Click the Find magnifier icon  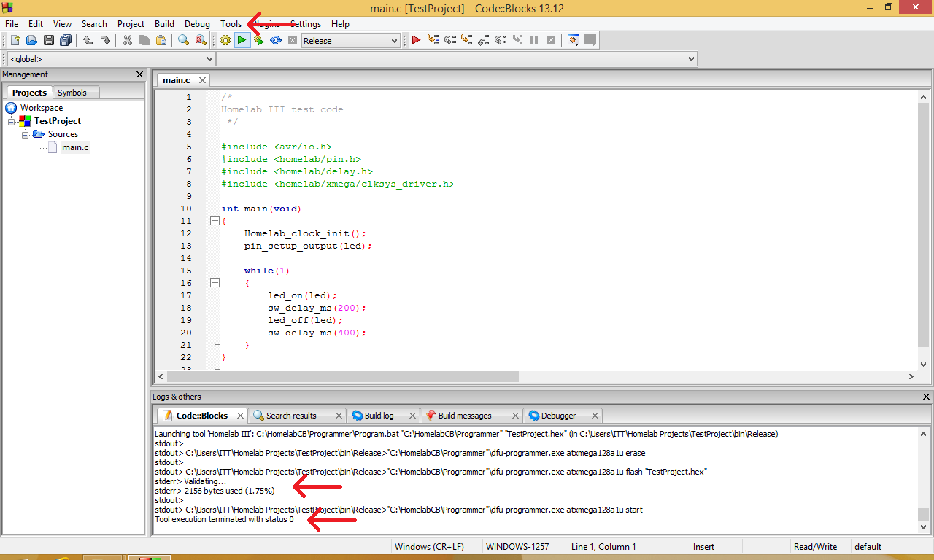pyautogui.click(x=184, y=41)
